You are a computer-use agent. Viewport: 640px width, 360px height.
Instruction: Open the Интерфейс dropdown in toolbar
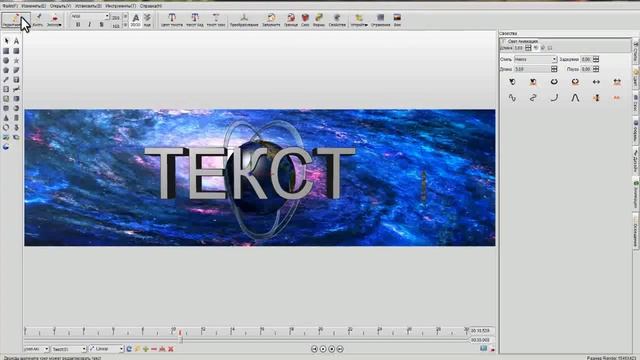(359, 19)
